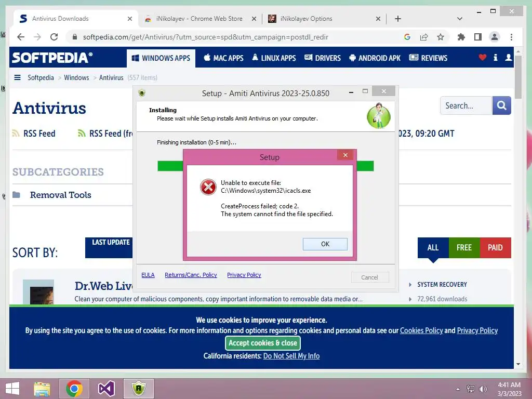Close the Setup error dialog

point(345,155)
